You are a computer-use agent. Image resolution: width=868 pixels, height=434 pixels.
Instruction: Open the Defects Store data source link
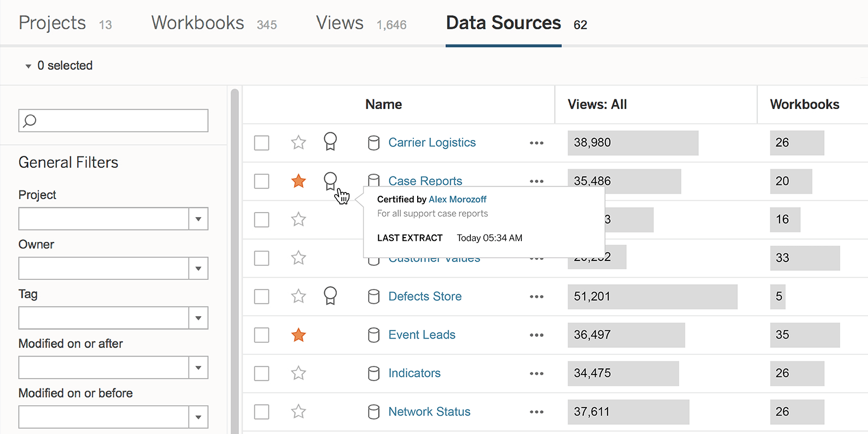point(425,297)
